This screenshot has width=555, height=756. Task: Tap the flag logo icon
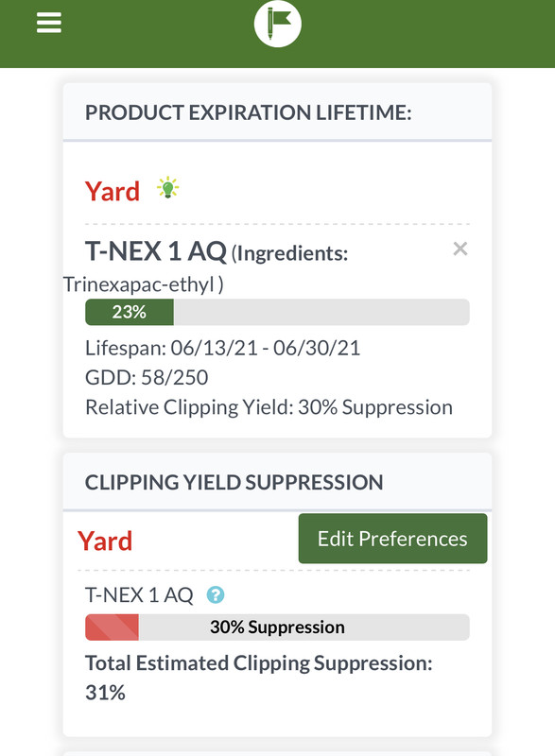(278, 24)
